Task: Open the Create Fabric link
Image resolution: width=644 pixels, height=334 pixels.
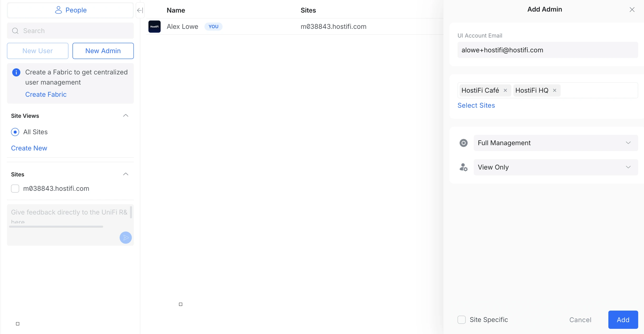Action: click(46, 94)
